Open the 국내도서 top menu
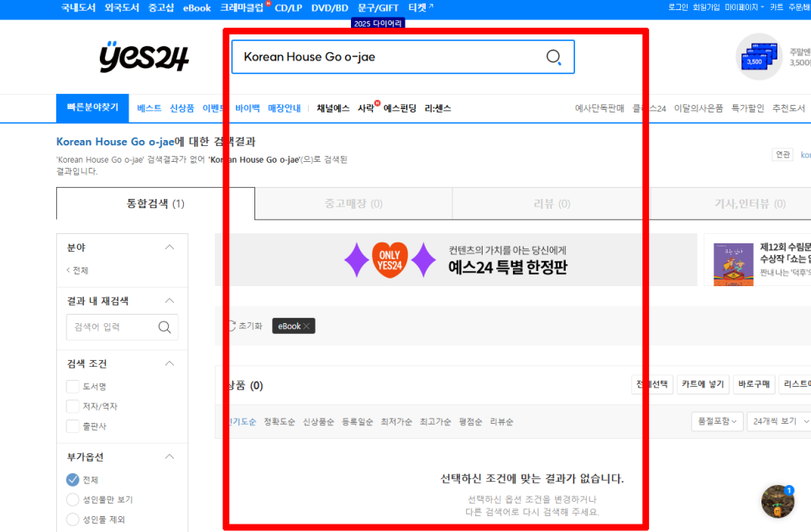 [x=79, y=8]
